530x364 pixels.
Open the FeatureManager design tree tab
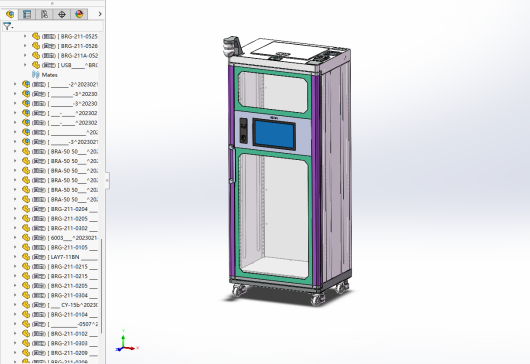coord(10,14)
